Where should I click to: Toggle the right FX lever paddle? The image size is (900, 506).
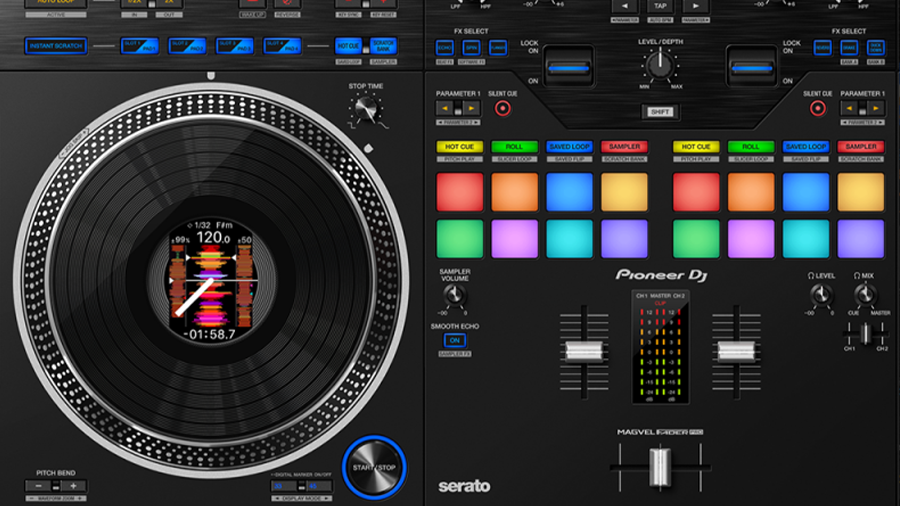pyautogui.click(x=751, y=67)
